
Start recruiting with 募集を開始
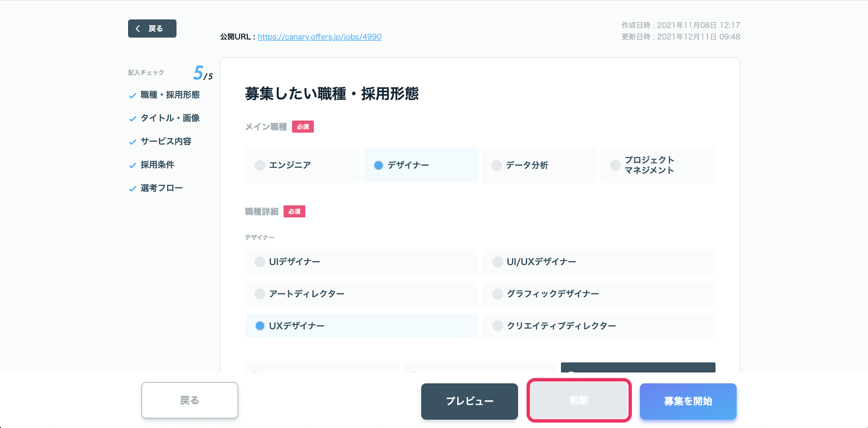click(688, 401)
